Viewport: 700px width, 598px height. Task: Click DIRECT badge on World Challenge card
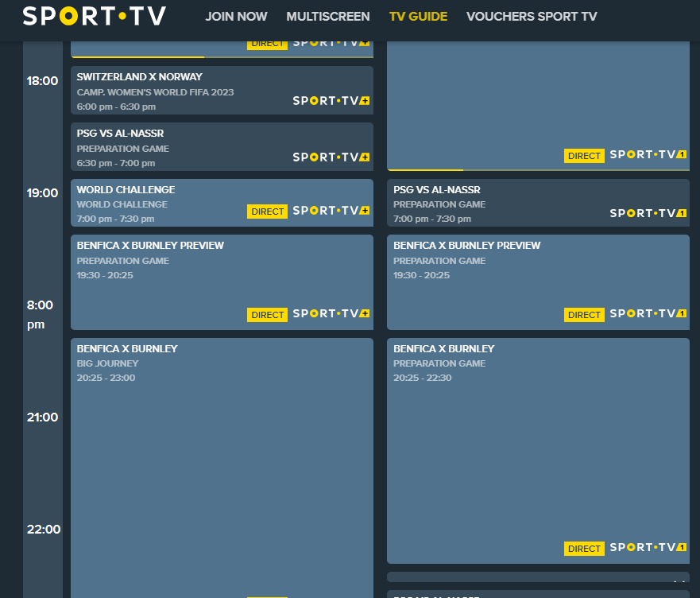(x=267, y=212)
